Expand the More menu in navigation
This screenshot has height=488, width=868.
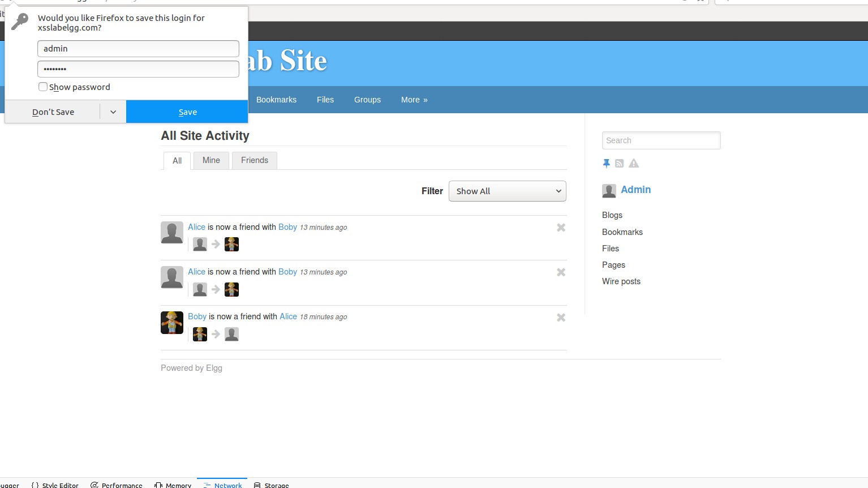click(414, 100)
